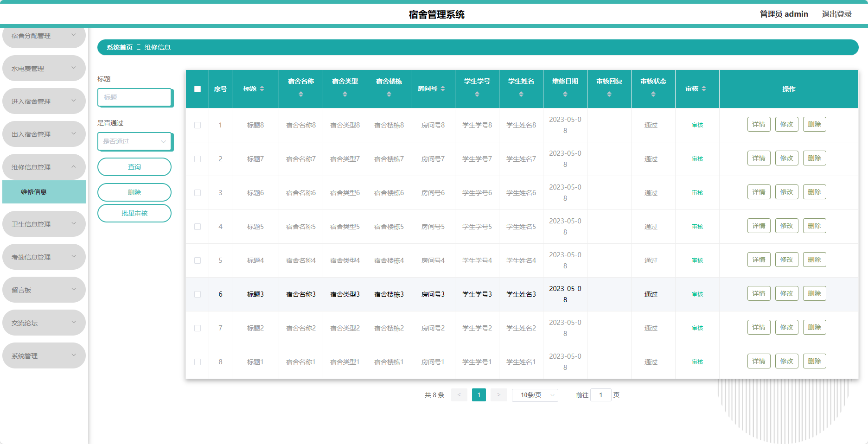868x444 pixels.
Task: Collapse 维修信息管理 sidebar menu
Action: click(x=44, y=167)
